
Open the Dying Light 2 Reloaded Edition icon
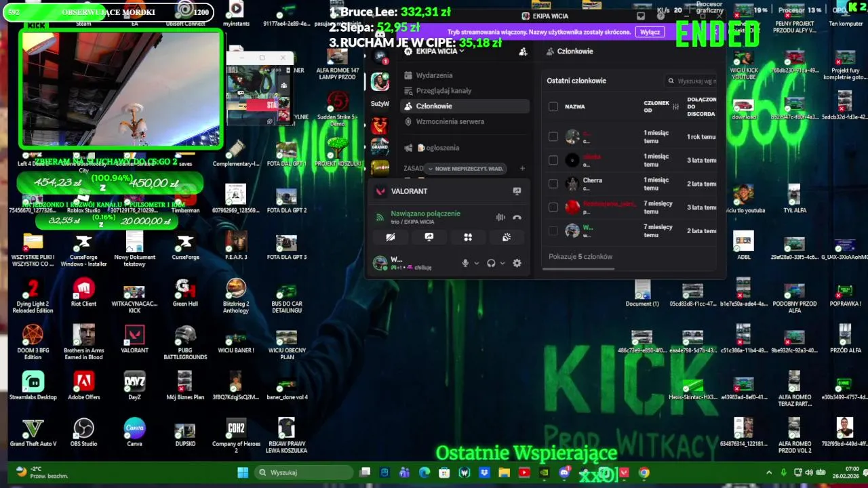coord(33,296)
